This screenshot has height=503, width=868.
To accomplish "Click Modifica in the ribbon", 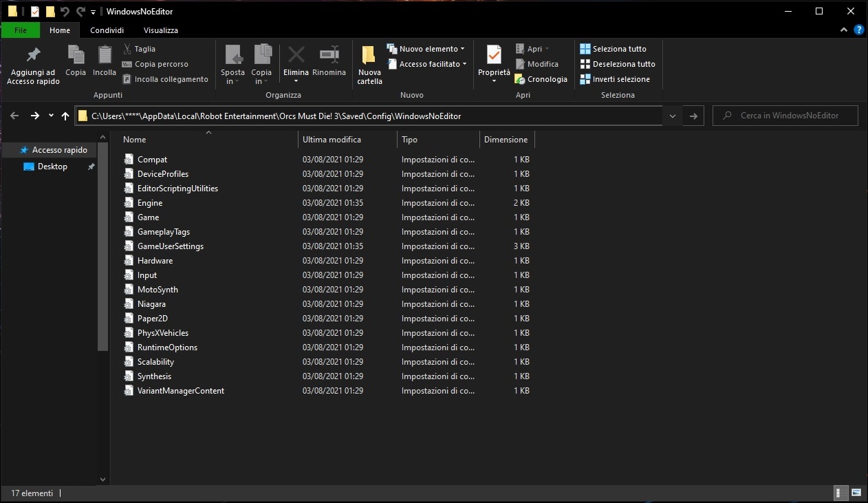I will click(x=537, y=64).
